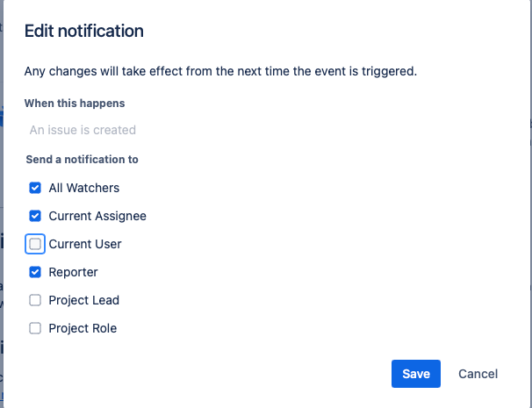The height and width of the screenshot is (408, 532).
Task: Click the Save button
Action: click(x=415, y=374)
